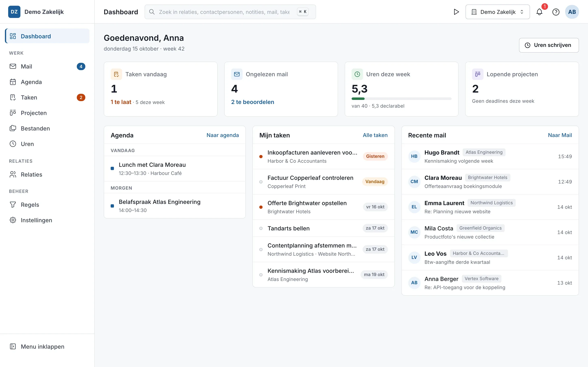Open the Naar agenda link
The width and height of the screenshot is (588, 367).
(223, 135)
